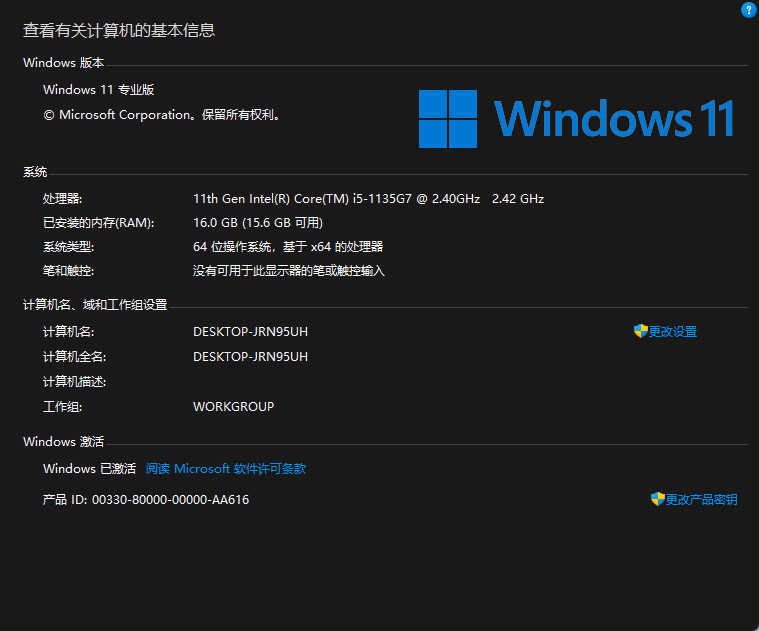Click the shield icon beside 更改产品密钥
The height and width of the screenshot is (631, 759).
pyautogui.click(x=657, y=499)
